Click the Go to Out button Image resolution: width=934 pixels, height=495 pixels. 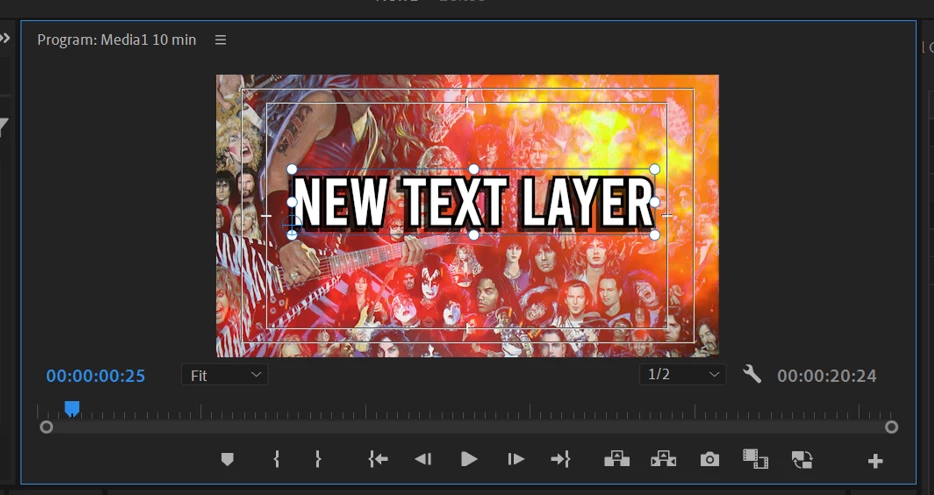click(x=561, y=459)
